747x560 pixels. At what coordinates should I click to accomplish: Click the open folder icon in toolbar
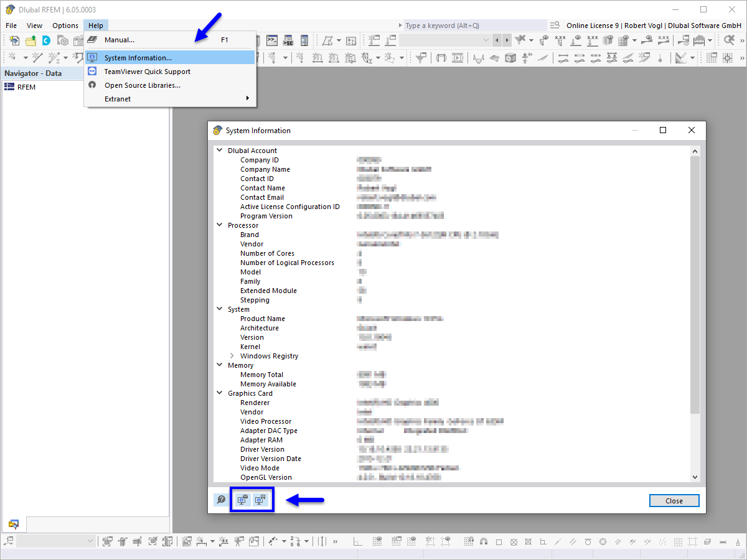(31, 40)
